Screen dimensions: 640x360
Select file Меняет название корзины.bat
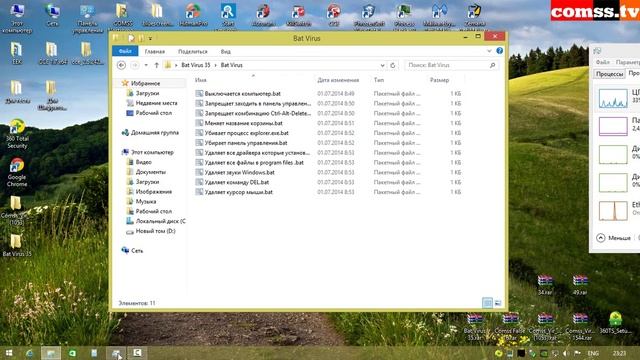[x=243, y=123]
